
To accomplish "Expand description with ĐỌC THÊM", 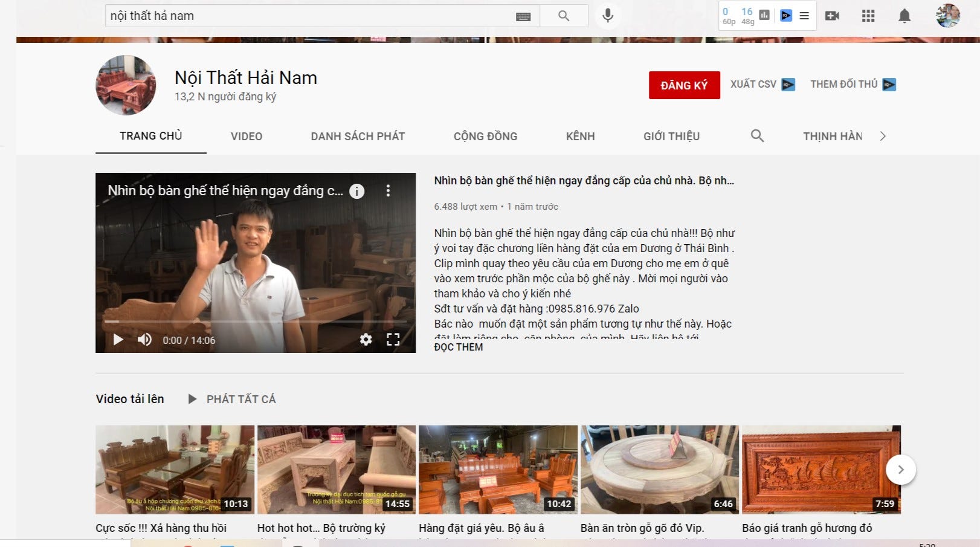I will pyautogui.click(x=459, y=347).
